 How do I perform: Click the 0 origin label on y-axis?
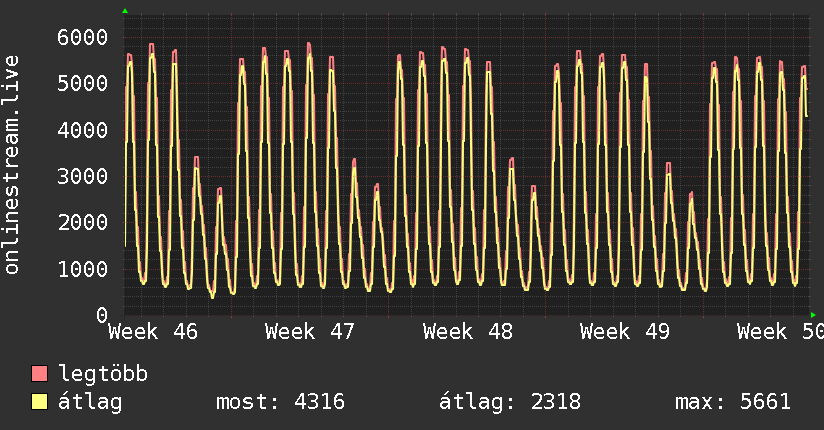coord(101,315)
